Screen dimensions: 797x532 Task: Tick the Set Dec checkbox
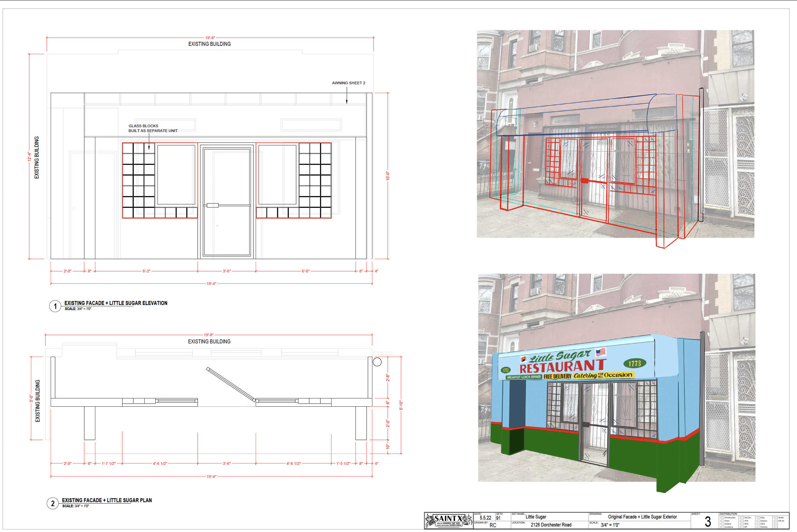point(742,518)
